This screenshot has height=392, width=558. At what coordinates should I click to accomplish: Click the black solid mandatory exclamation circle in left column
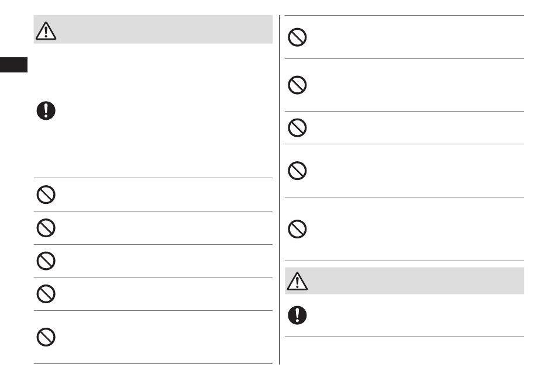[46, 110]
